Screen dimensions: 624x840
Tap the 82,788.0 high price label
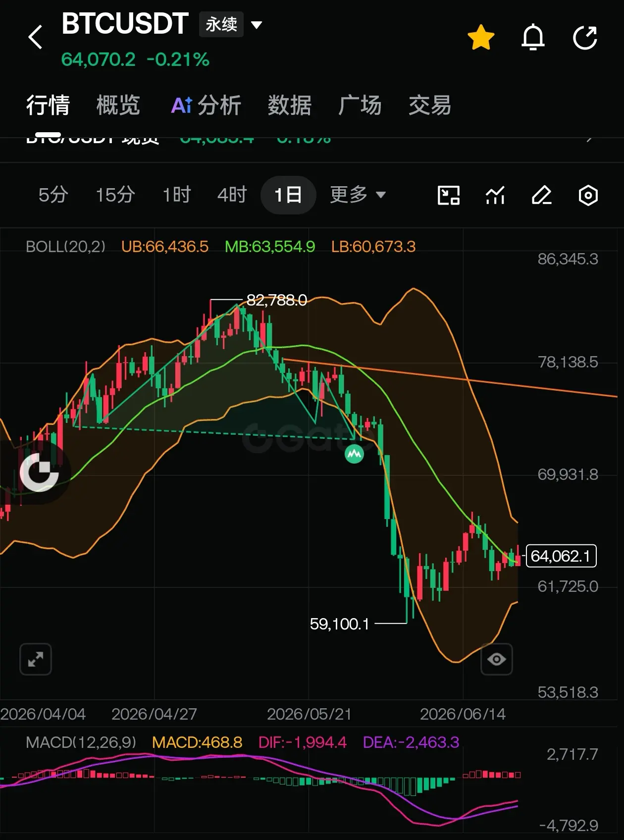(277, 300)
